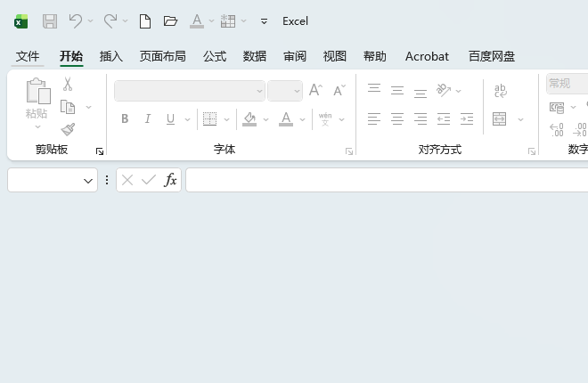The width and height of the screenshot is (588, 383).
Task: Open the 视图 tab
Action: coord(334,56)
